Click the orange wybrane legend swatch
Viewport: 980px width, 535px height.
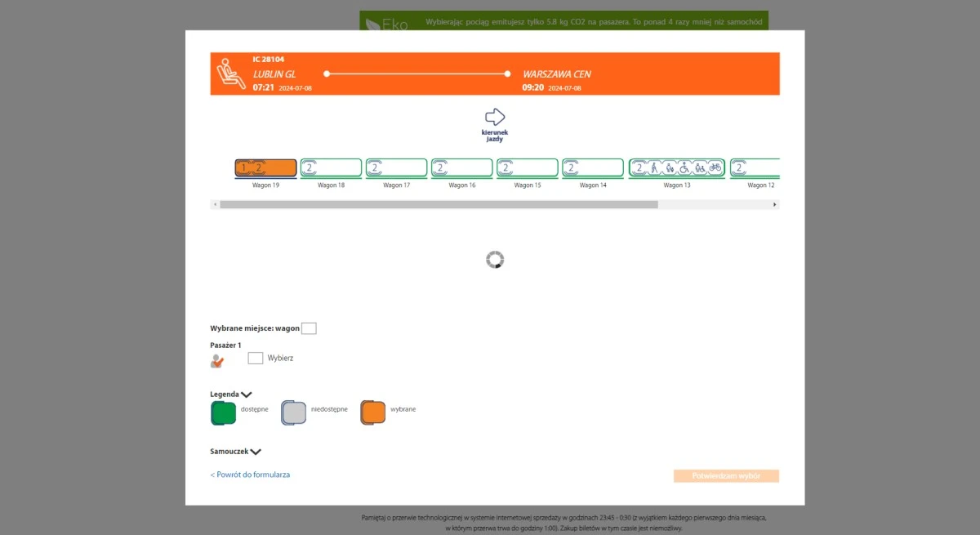click(x=373, y=413)
